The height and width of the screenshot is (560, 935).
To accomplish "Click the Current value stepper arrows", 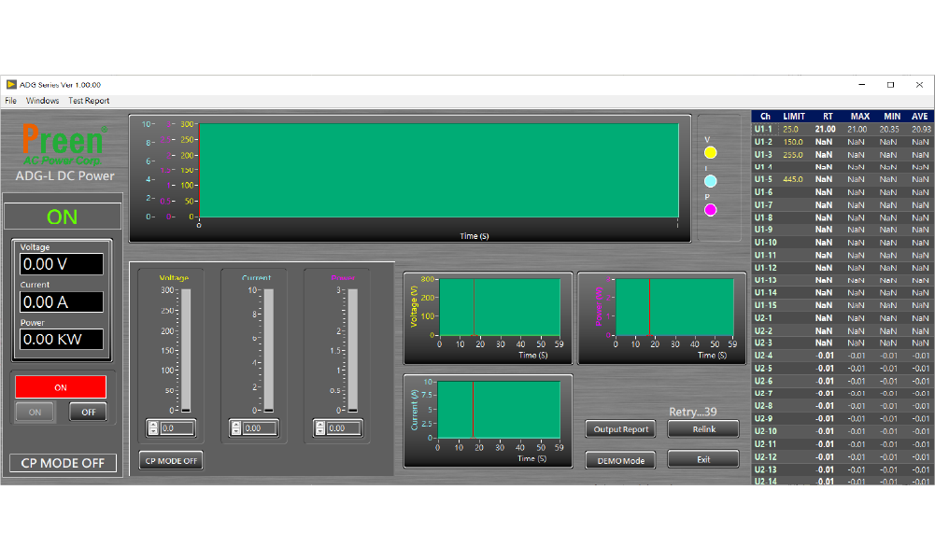I will 235,428.
